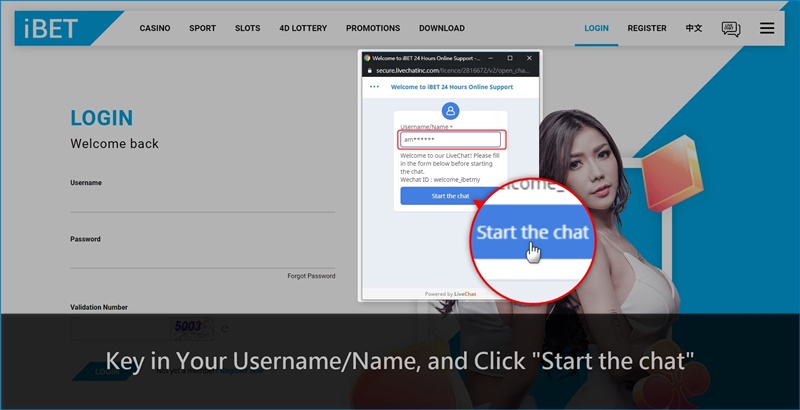The height and width of the screenshot is (410, 800).
Task: Open the live chat icon in header
Action: pyautogui.click(x=731, y=29)
